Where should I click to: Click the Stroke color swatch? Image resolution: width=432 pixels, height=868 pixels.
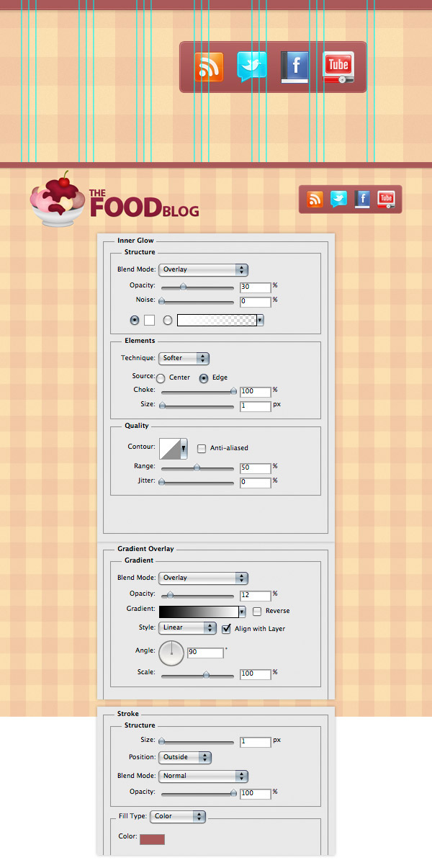click(152, 839)
